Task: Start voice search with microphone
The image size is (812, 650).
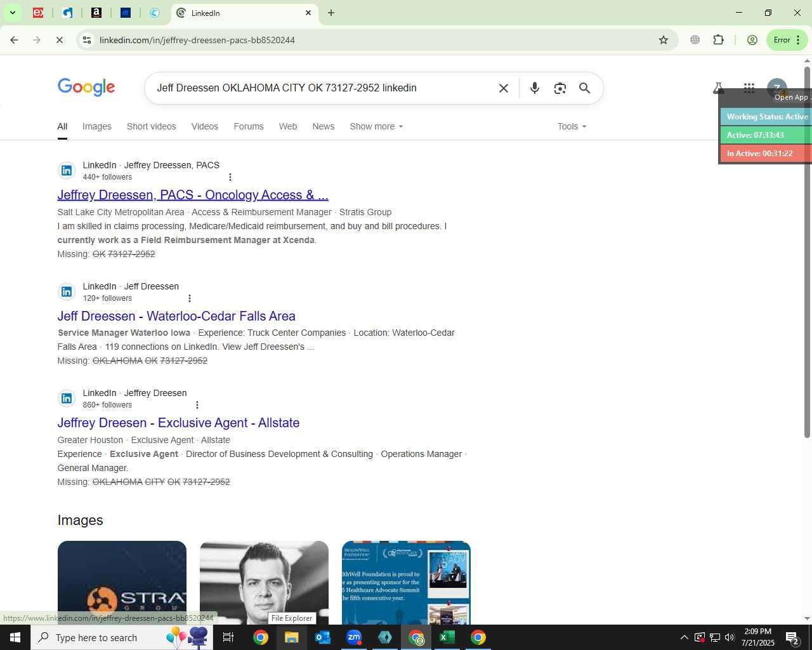Action: pyautogui.click(x=535, y=88)
